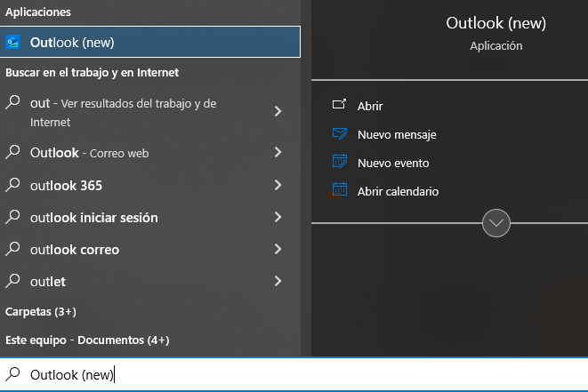Choose Nuevo mensaje action
588x392 pixels.
pyautogui.click(x=397, y=134)
